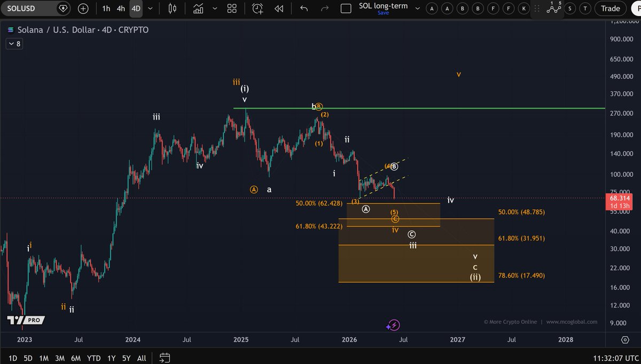Set range to 6M
The image size is (641, 364).
click(x=76, y=358)
